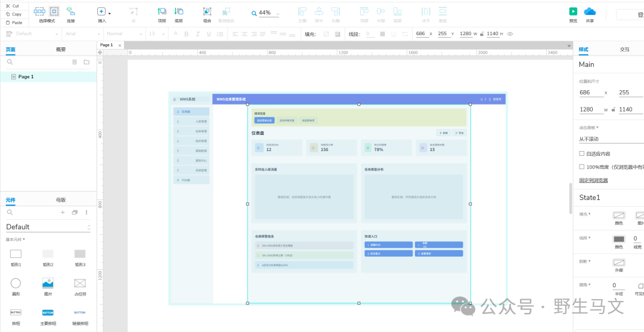Select the 圆形 (Circle) widget
Viewport: 644px width, 332px height.
pyautogui.click(x=16, y=283)
